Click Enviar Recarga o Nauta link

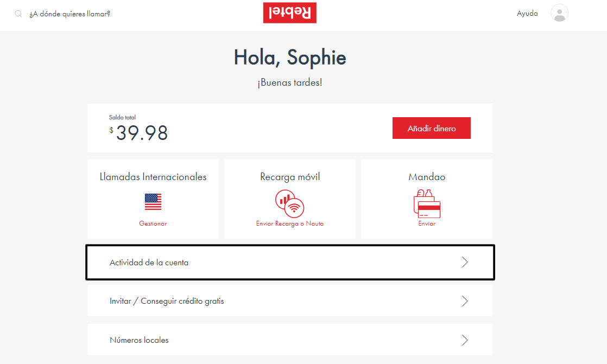tap(290, 223)
